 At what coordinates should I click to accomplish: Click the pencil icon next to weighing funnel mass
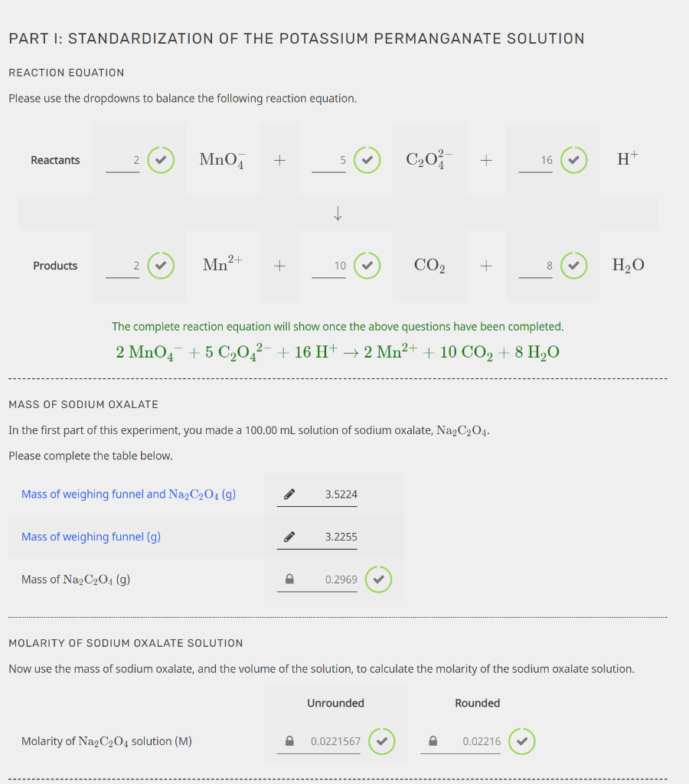pyautogui.click(x=289, y=537)
